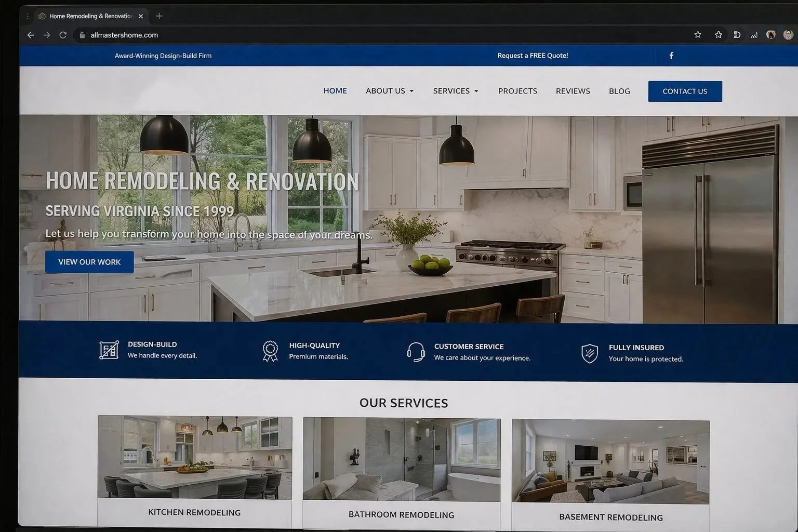Open the browser profile avatar
Image resolution: width=798 pixels, height=532 pixels.
(x=788, y=35)
